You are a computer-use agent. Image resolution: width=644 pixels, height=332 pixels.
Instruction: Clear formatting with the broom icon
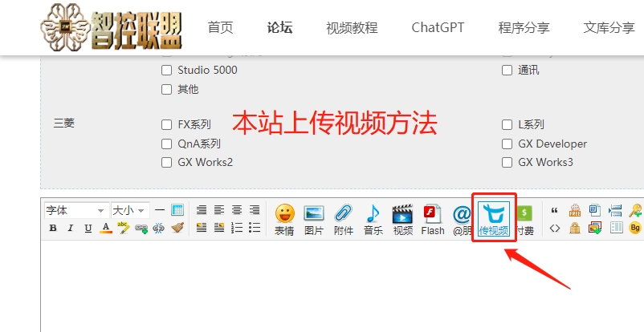point(177,228)
